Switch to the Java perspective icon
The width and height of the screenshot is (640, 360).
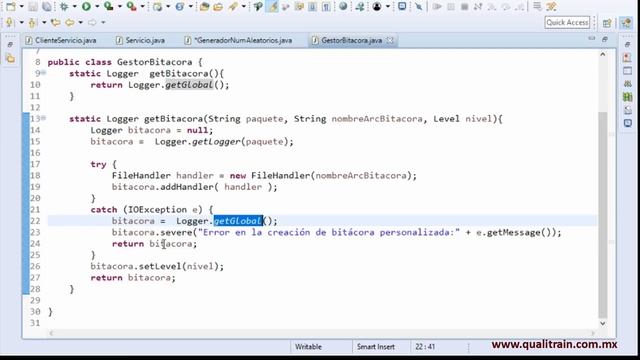click(626, 23)
